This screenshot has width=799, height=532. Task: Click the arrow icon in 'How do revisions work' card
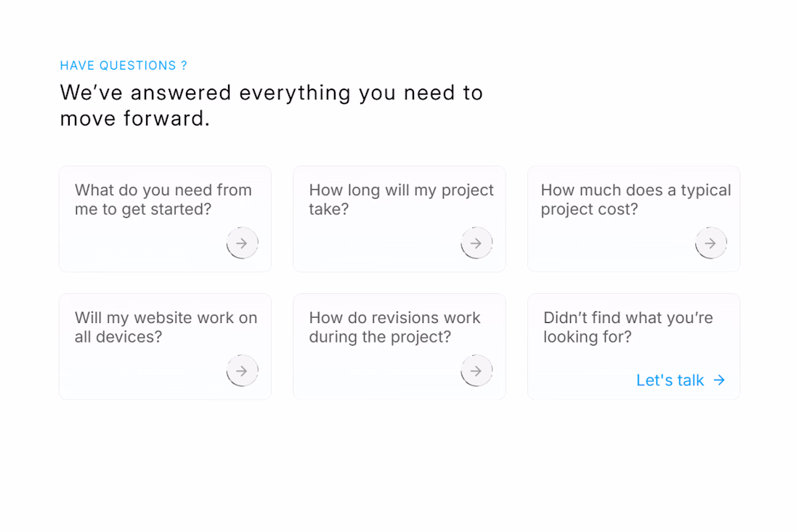coord(476,371)
